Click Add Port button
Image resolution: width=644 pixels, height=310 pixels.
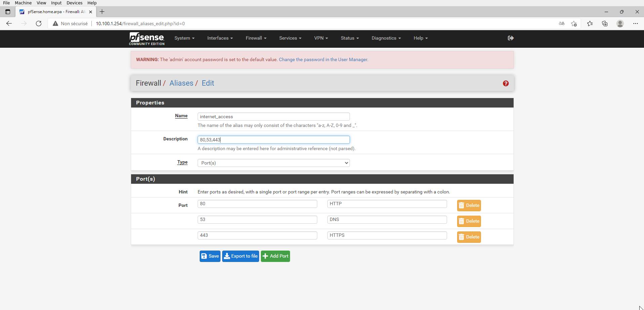275,256
